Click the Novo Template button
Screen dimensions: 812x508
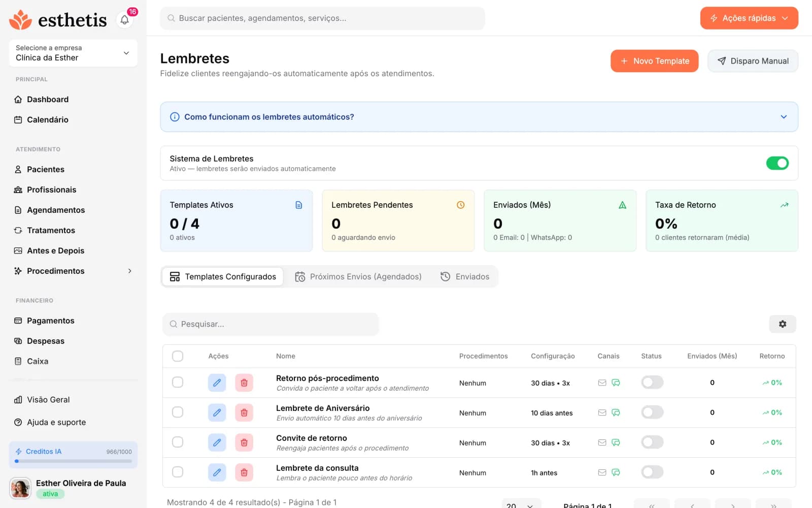tap(655, 61)
